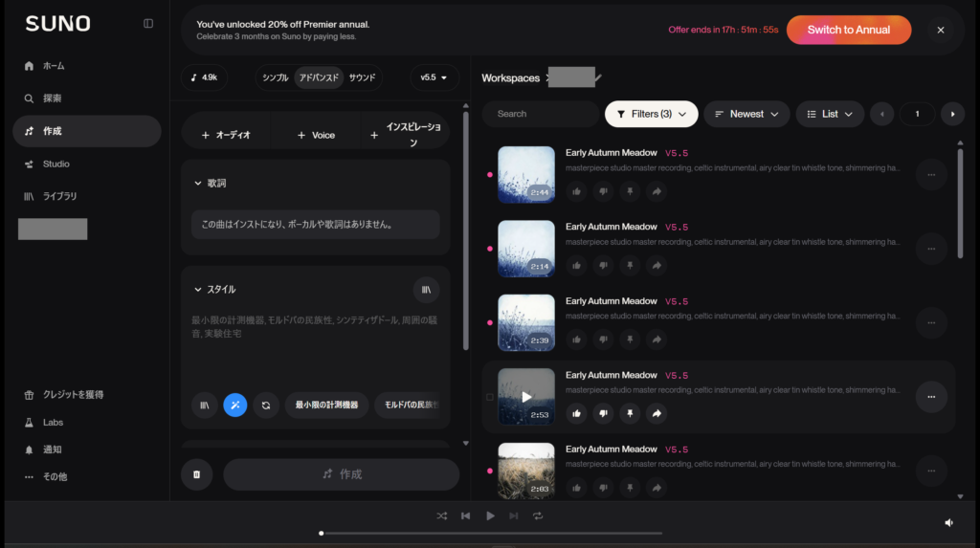Dislike the 2:44 Early Autumn Meadow track
This screenshot has height=548, width=980.
(603, 192)
